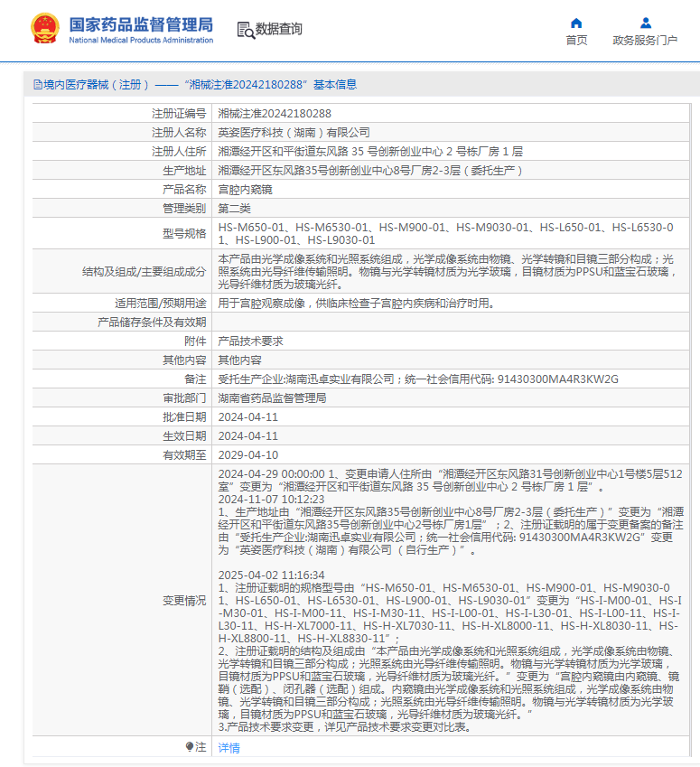
Task: Select registration number 湘械注准20242180288 value
Action: (x=275, y=114)
